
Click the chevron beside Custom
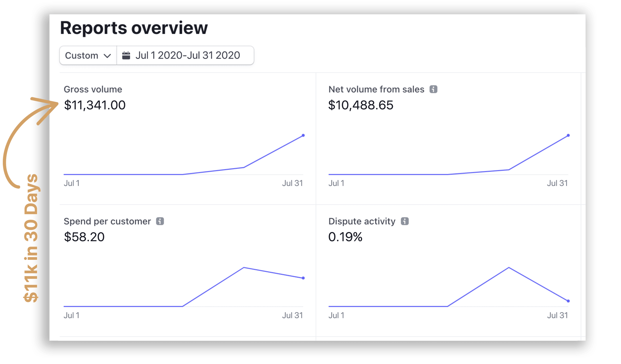coord(107,56)
